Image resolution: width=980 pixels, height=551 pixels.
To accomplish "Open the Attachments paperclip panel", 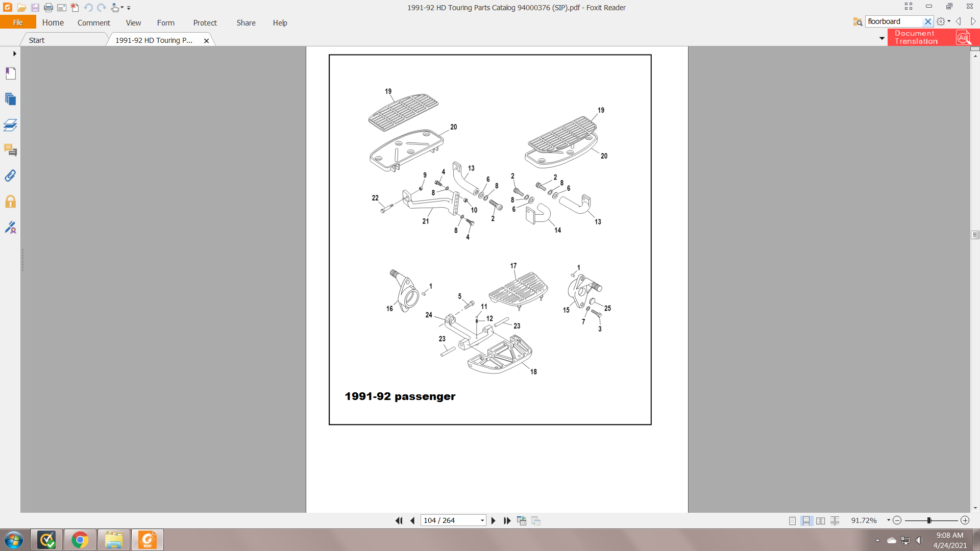I will (11, 176).
